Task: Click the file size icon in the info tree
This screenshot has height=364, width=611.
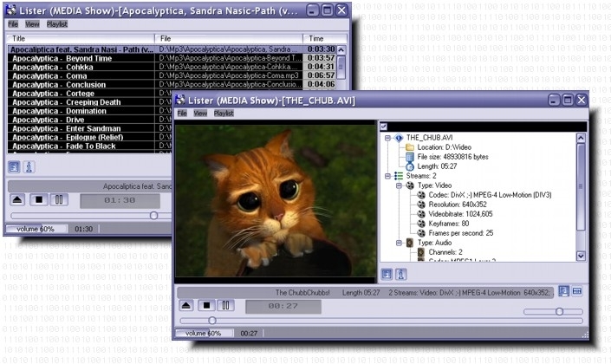Action: [x=410, y=157]
